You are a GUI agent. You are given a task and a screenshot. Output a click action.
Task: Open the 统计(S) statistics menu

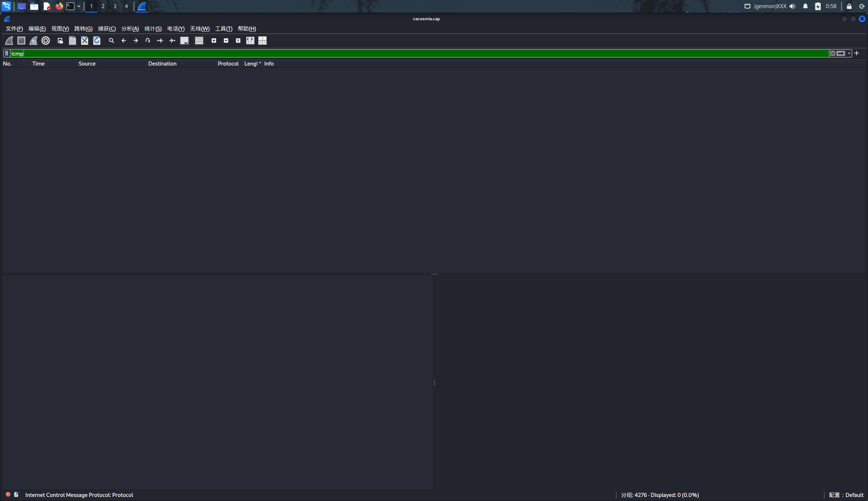pyautogui.click(x=153, y=29)
